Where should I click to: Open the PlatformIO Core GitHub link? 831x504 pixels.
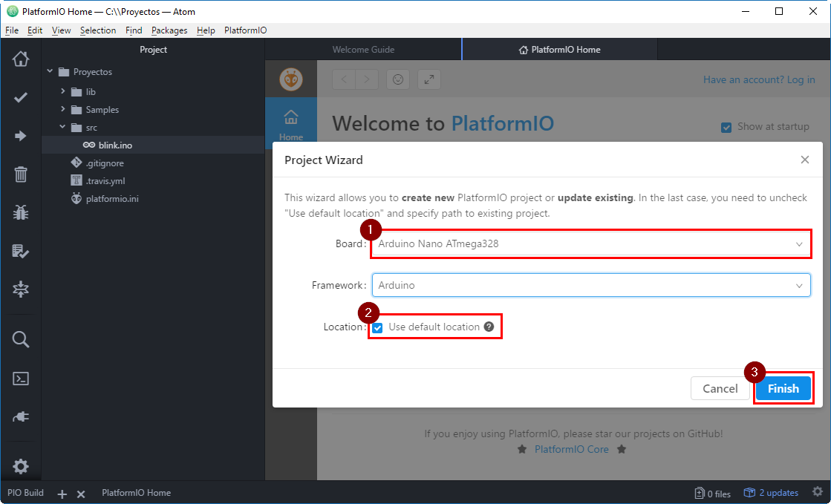(x=571, y=449)
